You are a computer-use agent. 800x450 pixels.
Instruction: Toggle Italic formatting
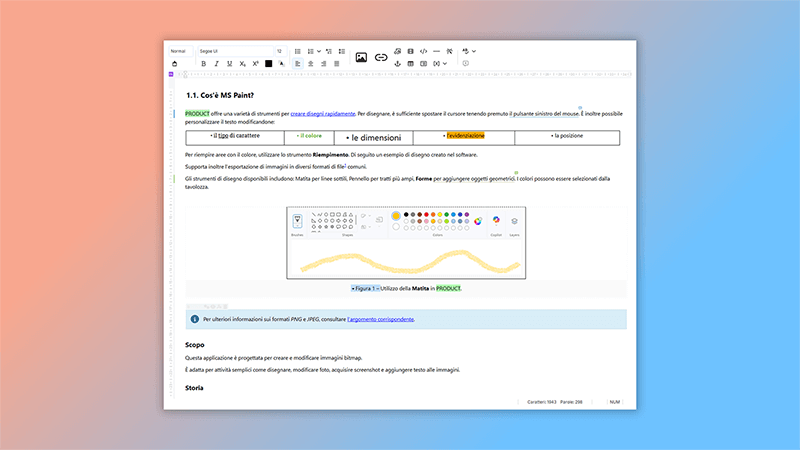[216, 64]
